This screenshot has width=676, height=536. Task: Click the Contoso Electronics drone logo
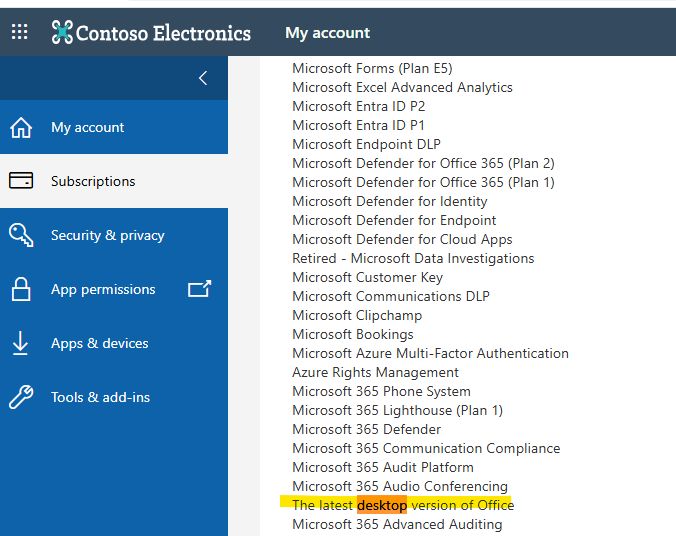pyautogui.click(x=63, y=33)
